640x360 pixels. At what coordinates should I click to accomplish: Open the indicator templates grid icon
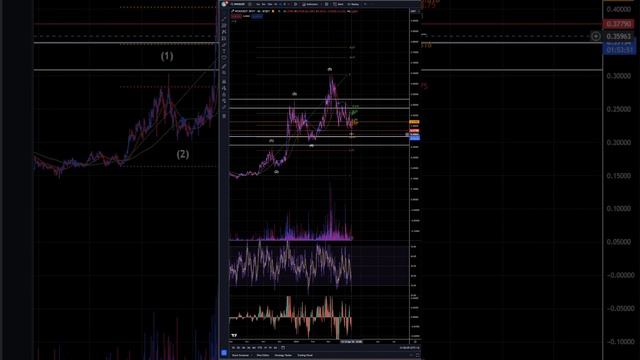[x=327, y=4]
